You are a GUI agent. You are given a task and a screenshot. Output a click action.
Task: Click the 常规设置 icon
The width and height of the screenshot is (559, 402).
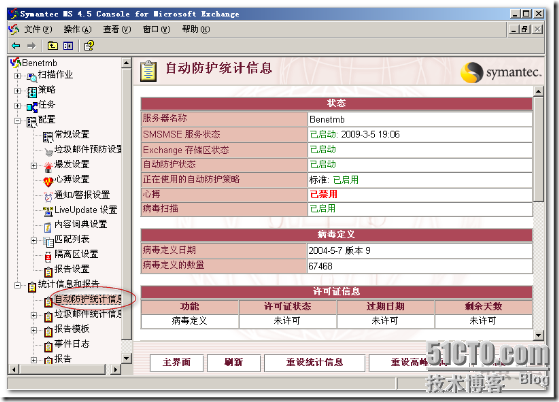48,136
